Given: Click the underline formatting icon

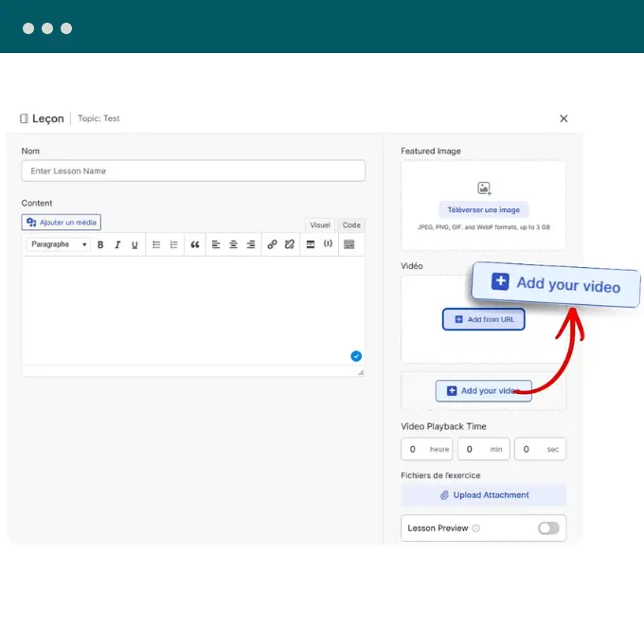Looking at the screenshot, I should click(134, 244).
